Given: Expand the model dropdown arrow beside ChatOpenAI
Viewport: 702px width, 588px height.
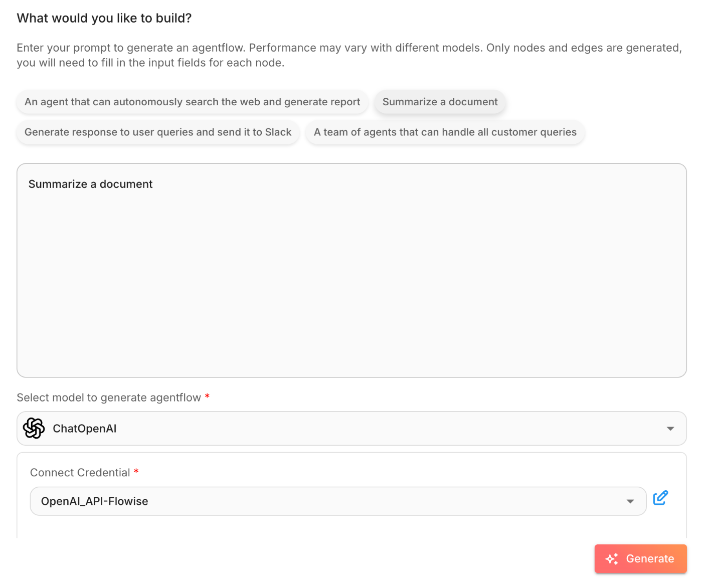Looking at the screenshot, I should coord(670,429).
